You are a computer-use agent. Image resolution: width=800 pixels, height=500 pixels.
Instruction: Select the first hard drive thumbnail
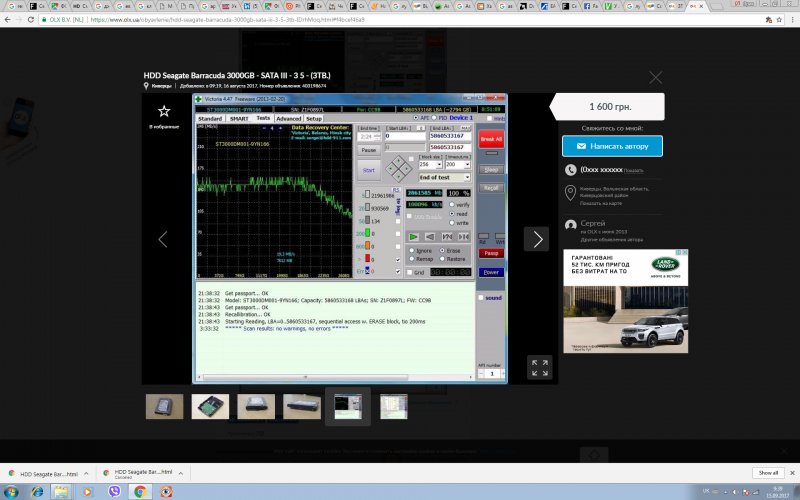[164, 406]
